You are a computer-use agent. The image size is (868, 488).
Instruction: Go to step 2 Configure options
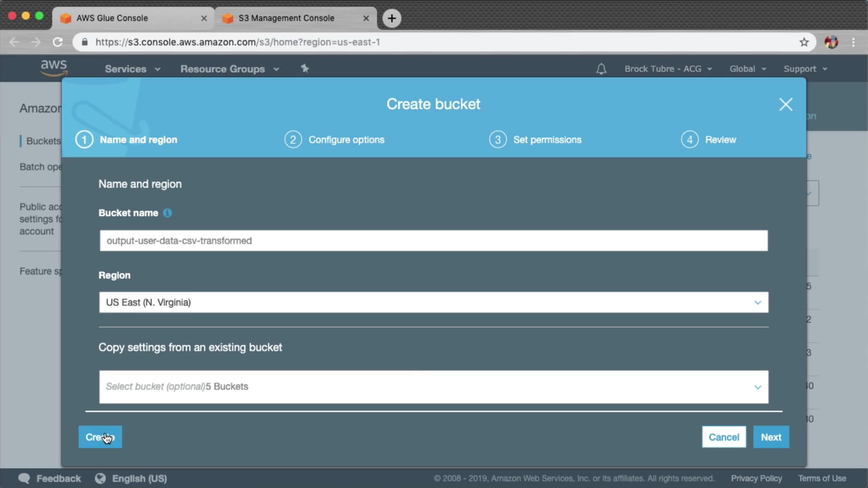tap(334, 140)
